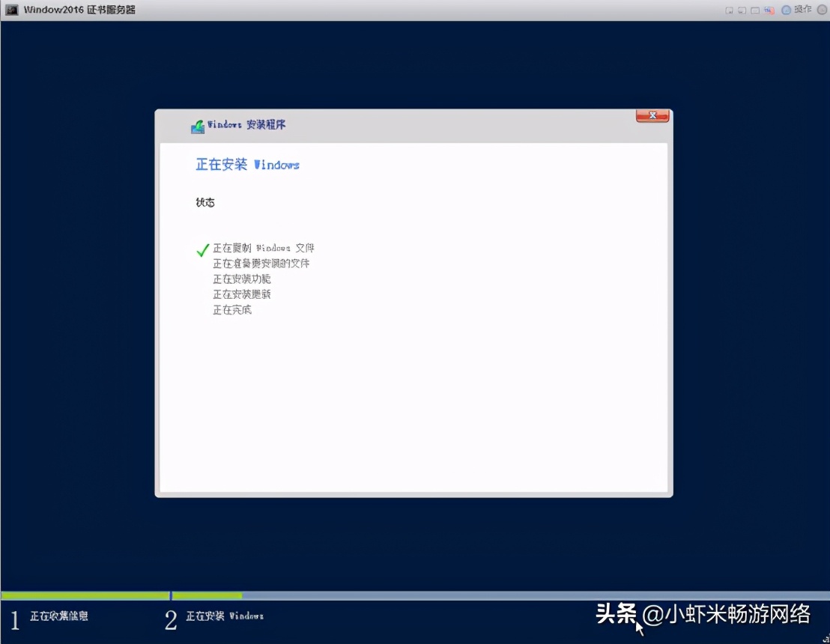Click step 2 正在安装 Windows label
This screenshot has height=644, width=830.
point(225,616)
